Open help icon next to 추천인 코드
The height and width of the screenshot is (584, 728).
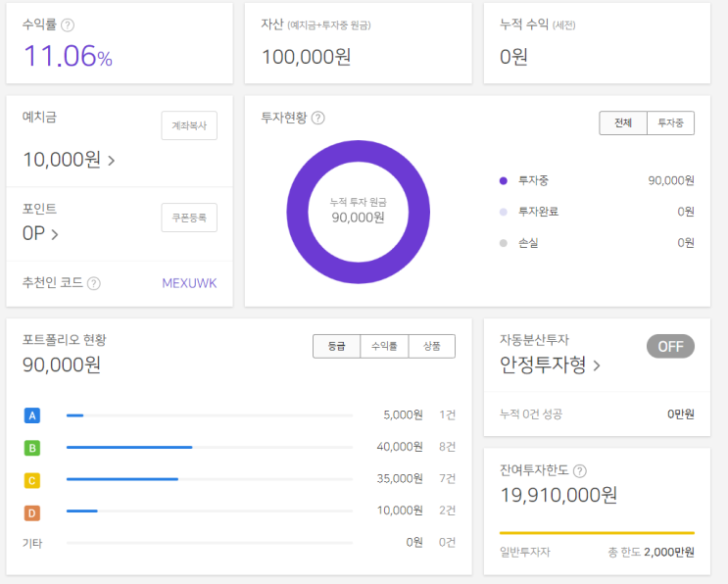tap(94, 283)
